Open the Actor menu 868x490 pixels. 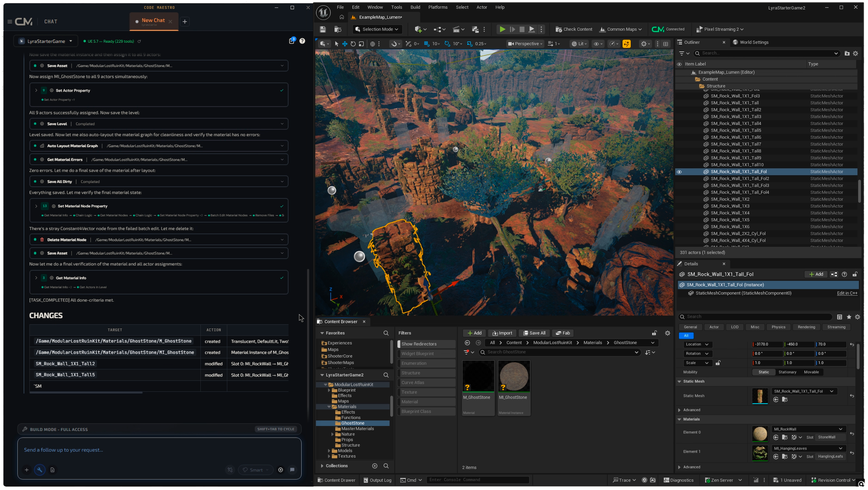coord(482,7)
